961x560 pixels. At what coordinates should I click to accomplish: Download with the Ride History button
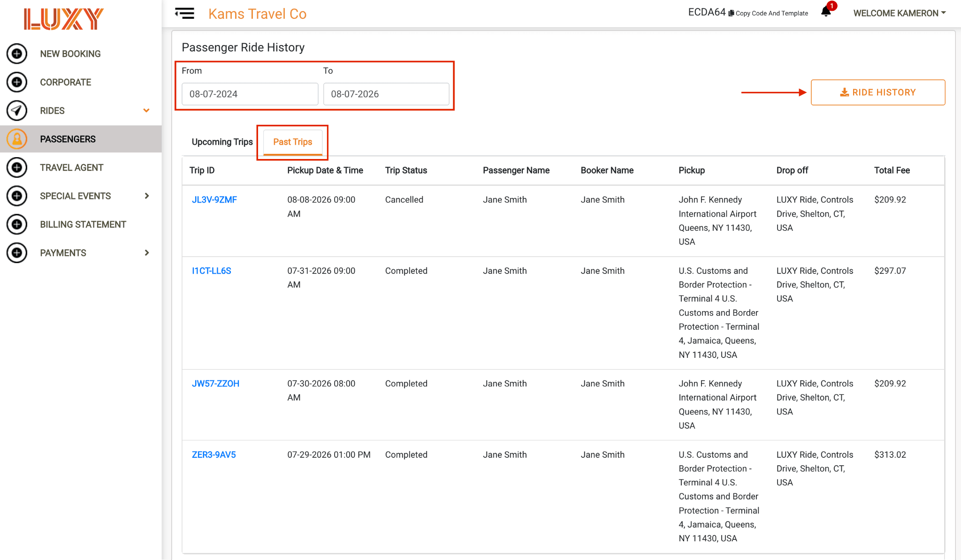(x=878, y=92)
